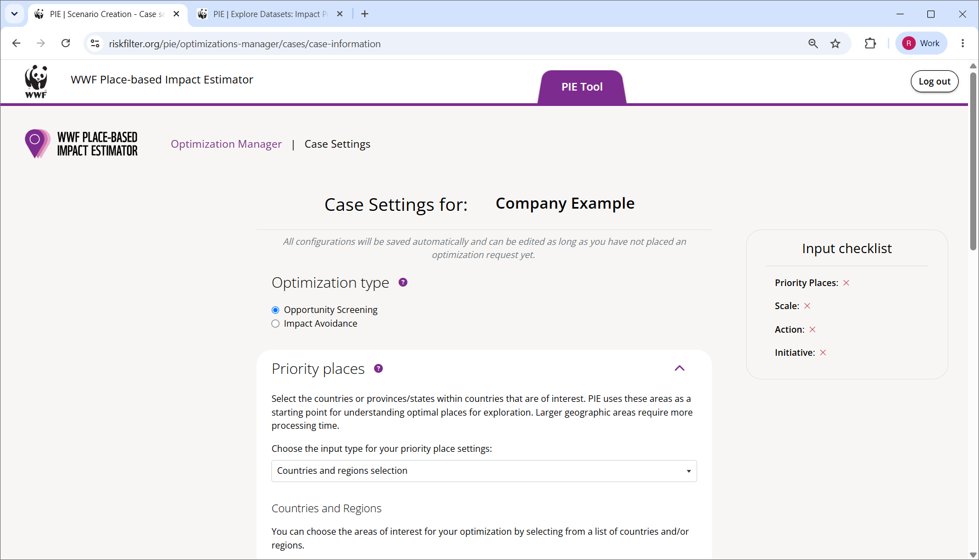Image resolution: width=979 pixels, height=560 pixels.
Task: Click the red X beside Priority Places
Action: coord(846,283)
